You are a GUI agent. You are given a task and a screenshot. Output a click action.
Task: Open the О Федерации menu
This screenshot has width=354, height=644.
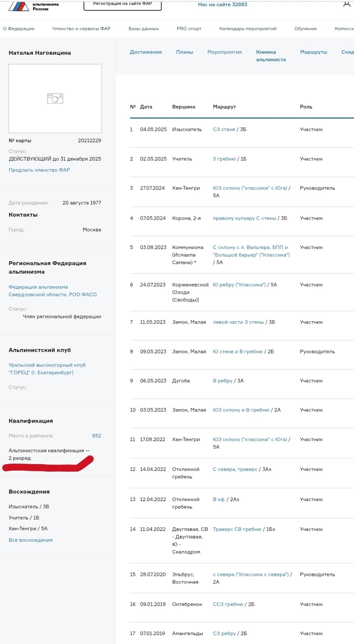(19, 29)
